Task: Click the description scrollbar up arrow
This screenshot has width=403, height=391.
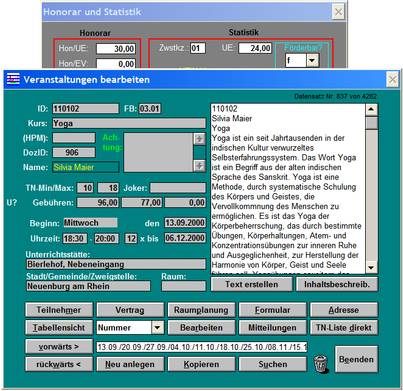Action: [371, 110]
